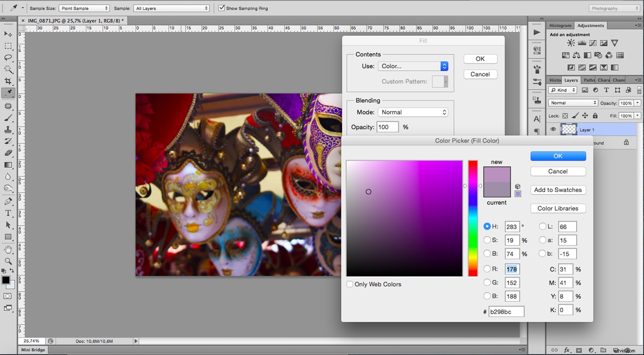Switch to the Histogram tab

click(560, 25)
